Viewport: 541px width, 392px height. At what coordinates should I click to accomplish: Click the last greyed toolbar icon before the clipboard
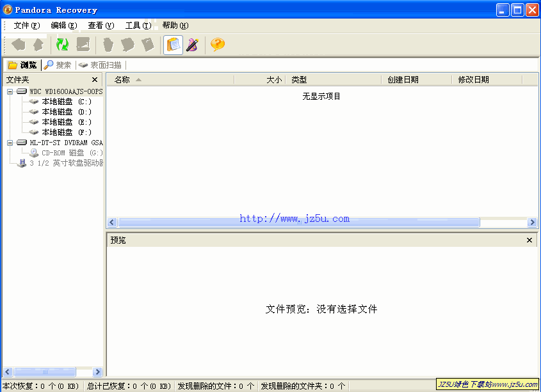coord(148,45)
